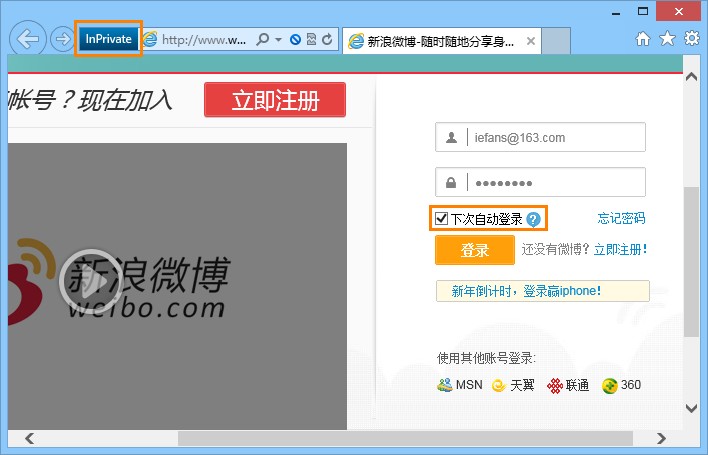Go back with the browser Back arrow

tap(28, 39)
